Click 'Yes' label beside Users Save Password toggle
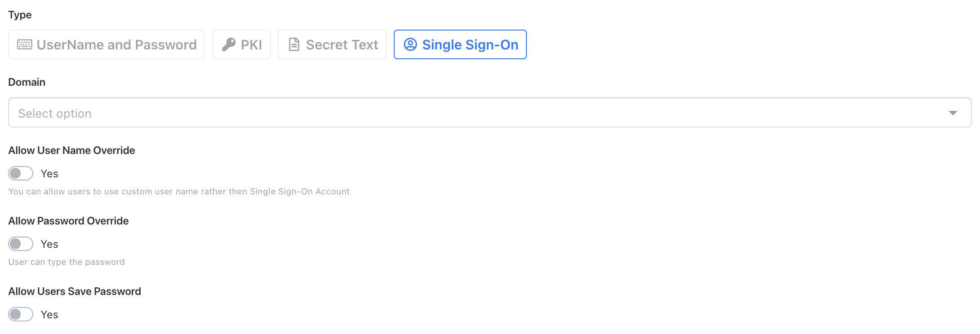Screen dimensions: 980x334 coord(49,315)
